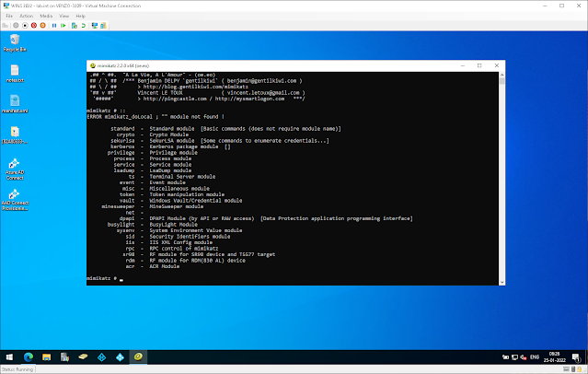Viewport: 588px width, 374px height.
Task: Click the 'kerberos' module name
Action: coord(122,146)
